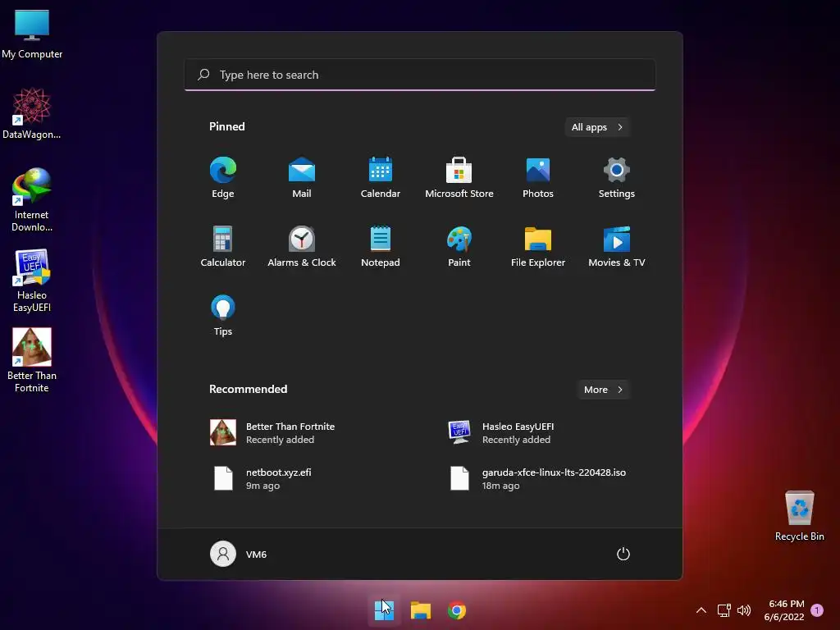This screenshot has width=840, height=630.
Task: Open the clock showing 6:46 PM
Action: 785,610
